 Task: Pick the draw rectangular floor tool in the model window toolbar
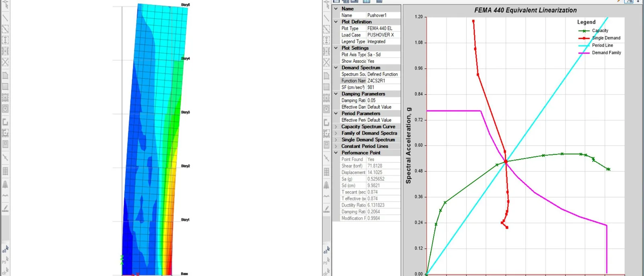coord(5,87)
